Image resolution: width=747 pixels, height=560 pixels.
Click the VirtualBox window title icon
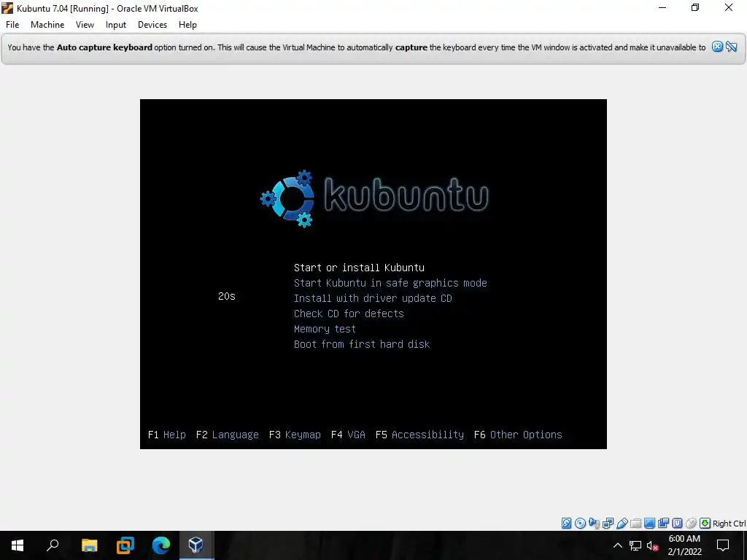pos(7,8)
